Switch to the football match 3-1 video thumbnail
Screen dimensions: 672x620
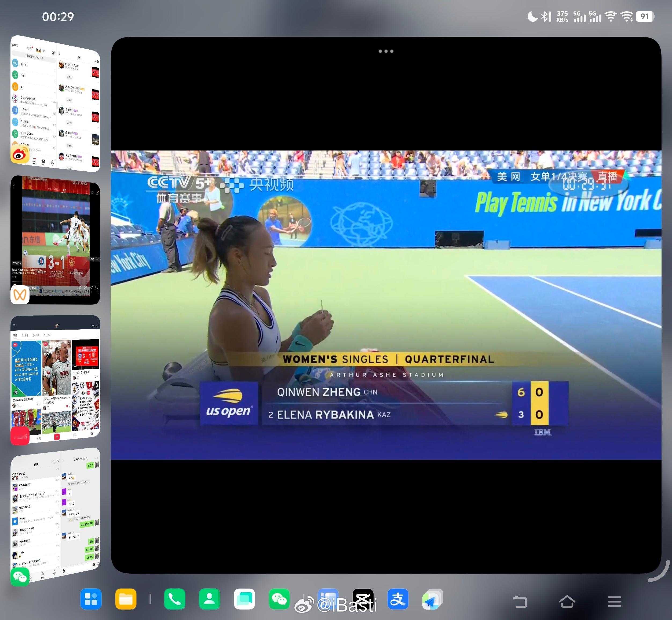[55, 240]
